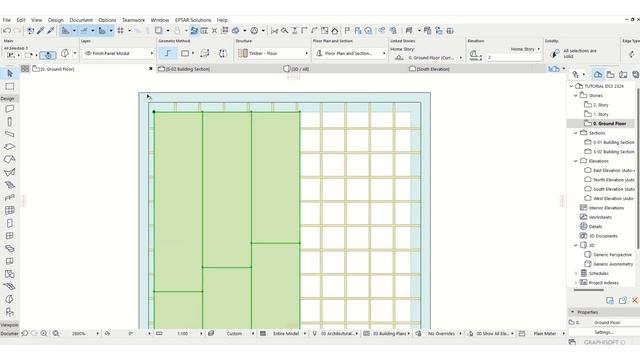Viewport: 640px width, 360px height.
Task: Click the Settings... button in properties
Action: click(x=604, y=332)
